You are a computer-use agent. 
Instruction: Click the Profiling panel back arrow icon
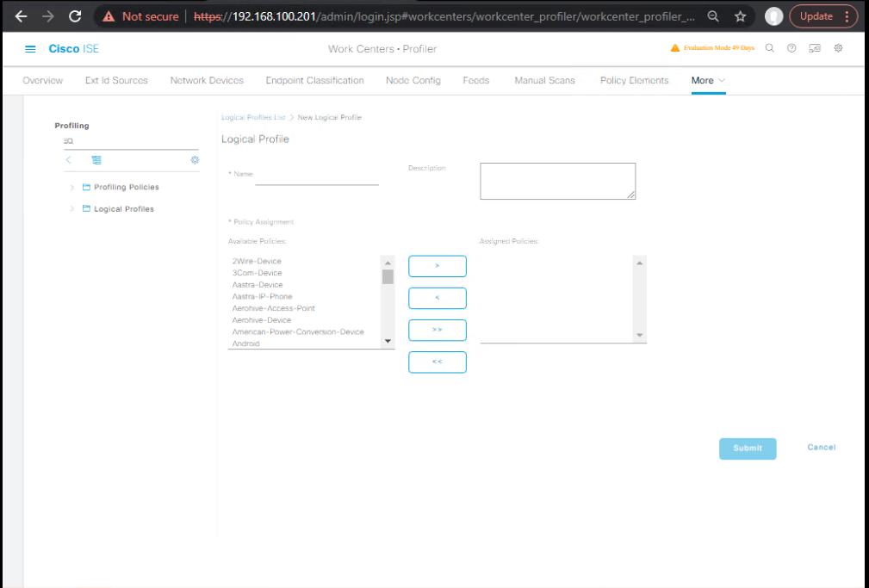click(69, 160)
